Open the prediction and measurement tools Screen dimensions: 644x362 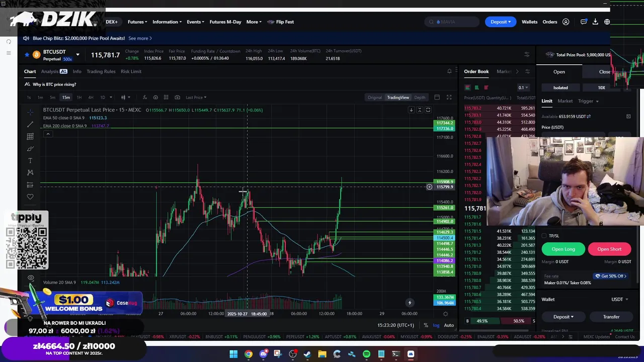pyautogui.click(x=30, y=185)
